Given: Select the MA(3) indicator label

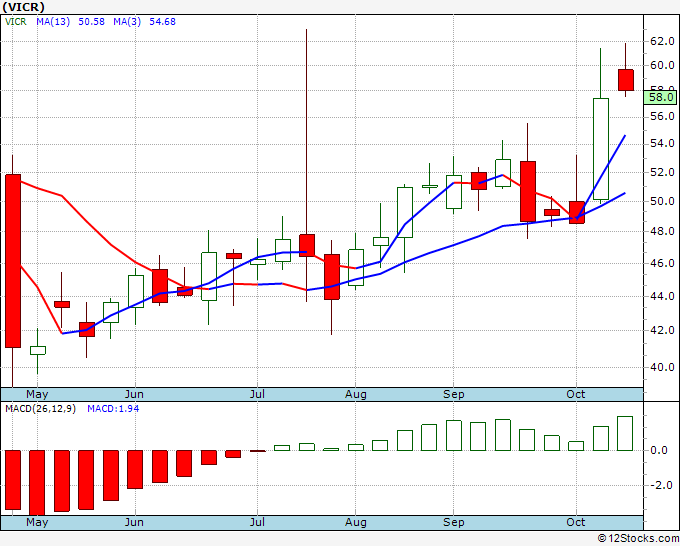Looking at the screenshot, I should (x=127, y=22).
